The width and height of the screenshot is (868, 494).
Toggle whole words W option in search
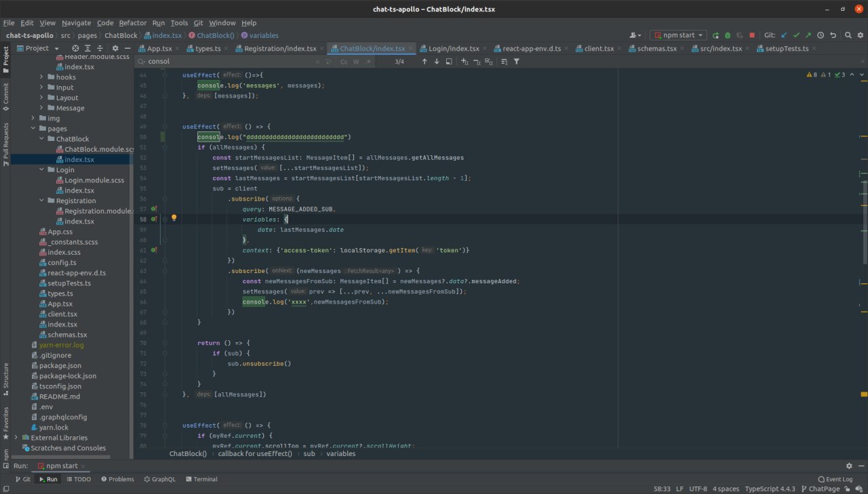[x=356, y=62]
